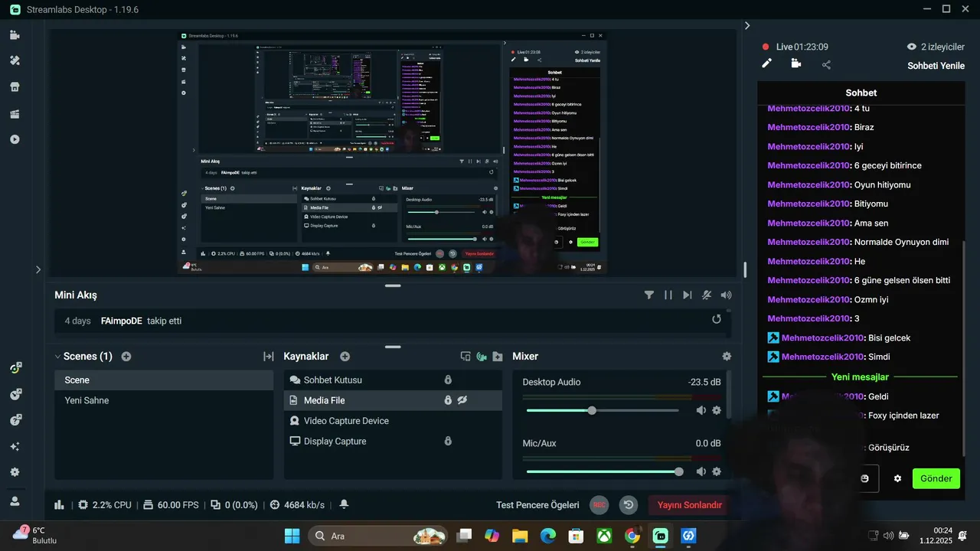Select Display Capture source
980x551 pixels.
click(393, 441)
